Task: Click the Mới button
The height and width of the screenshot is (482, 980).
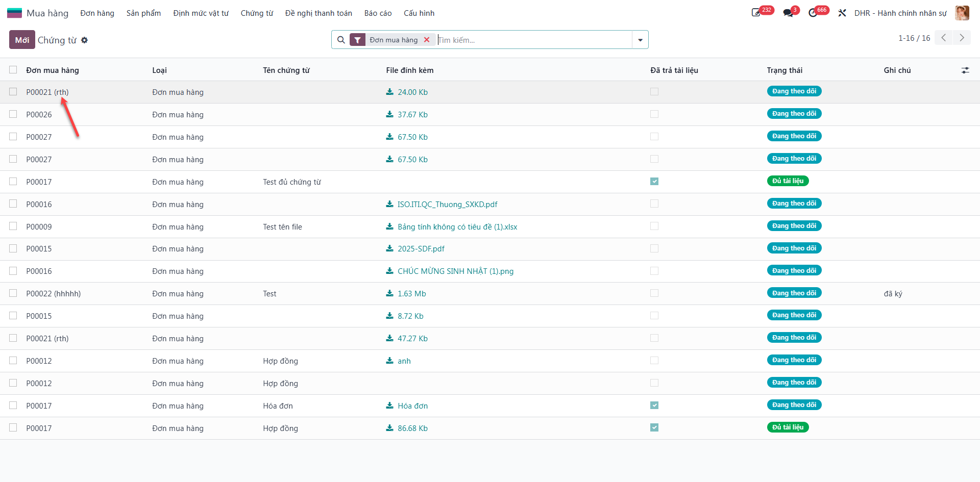Action: [22, 40]
